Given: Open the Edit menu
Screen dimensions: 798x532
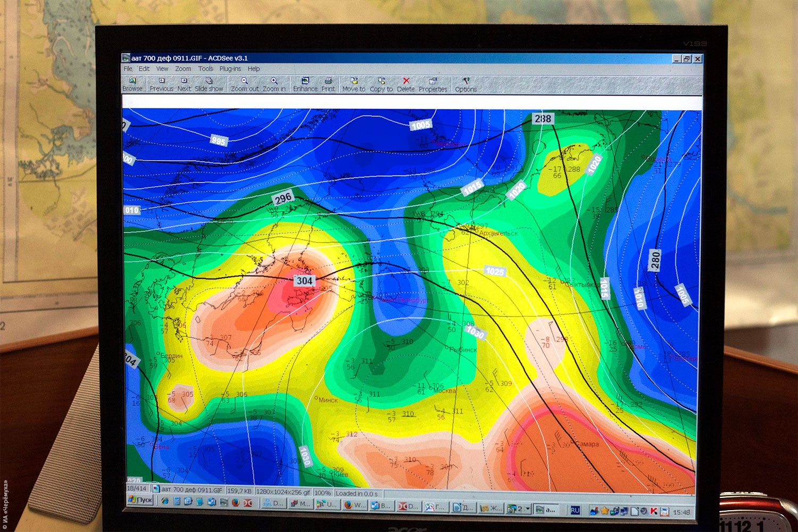Looking at the screenshot, I should (x=144, y=69).
